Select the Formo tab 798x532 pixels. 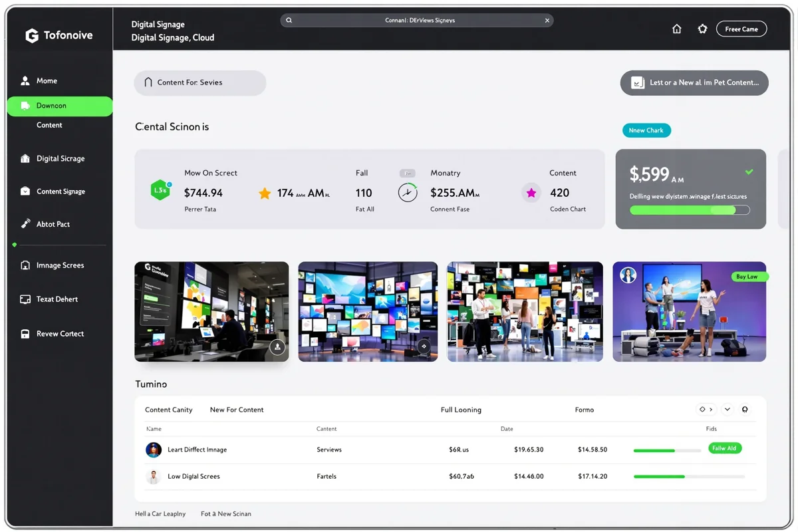[585, 410]
